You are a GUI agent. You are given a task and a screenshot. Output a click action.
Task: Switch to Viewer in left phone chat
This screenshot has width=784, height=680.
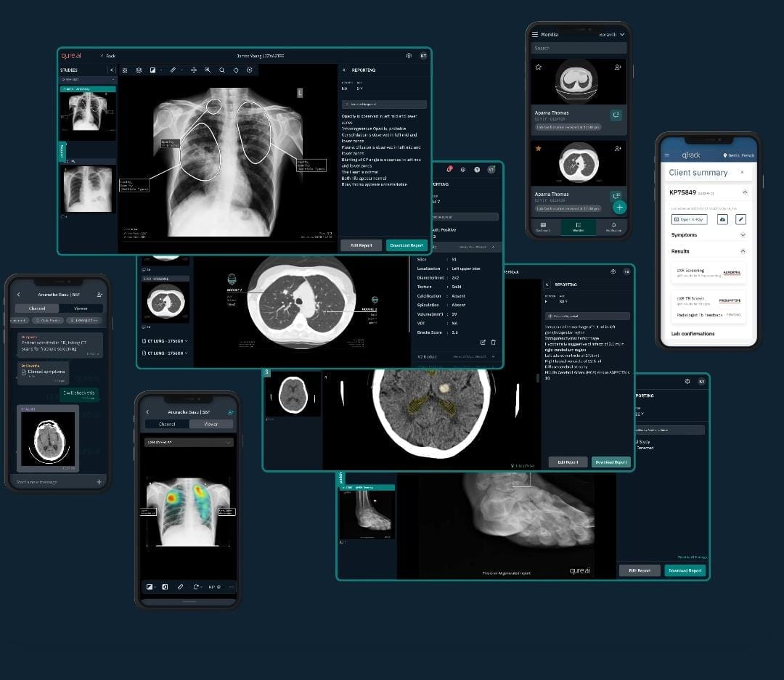tap(81, 308)
